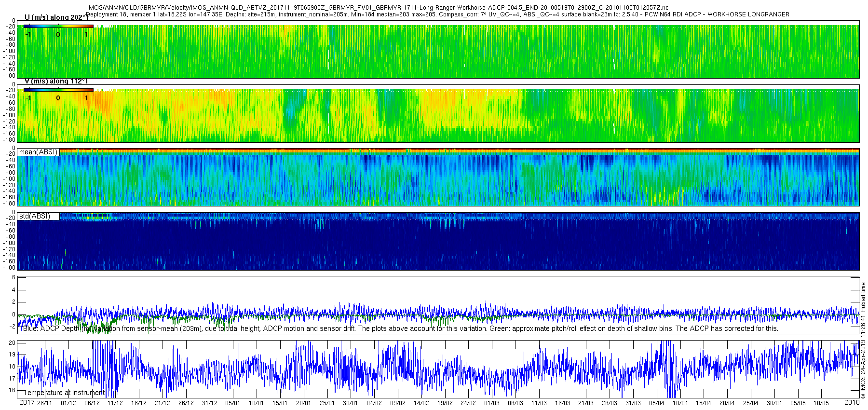Click the 30/04 date tick
This screenshot has height=410, width=868.
(x=774, y=403)
